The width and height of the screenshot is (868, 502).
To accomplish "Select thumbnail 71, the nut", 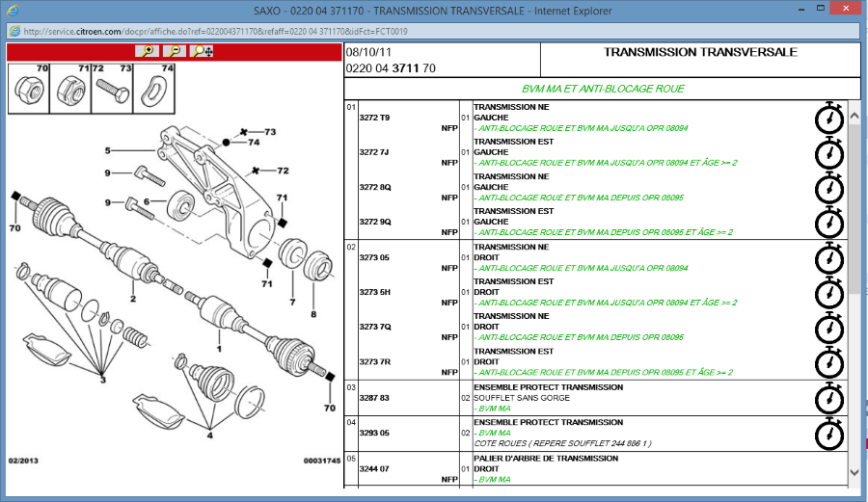I will pos(70,89).
